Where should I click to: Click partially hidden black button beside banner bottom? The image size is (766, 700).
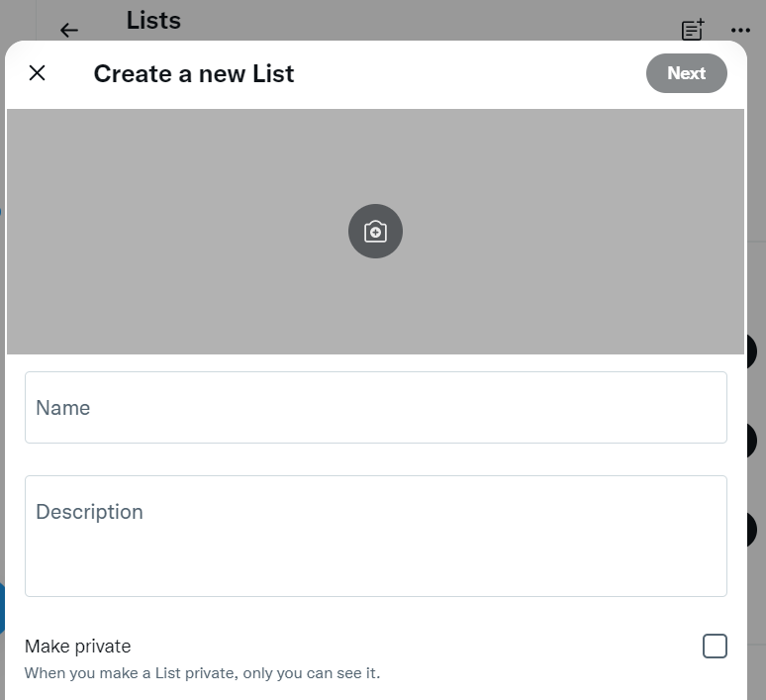(x=752, y=351)
